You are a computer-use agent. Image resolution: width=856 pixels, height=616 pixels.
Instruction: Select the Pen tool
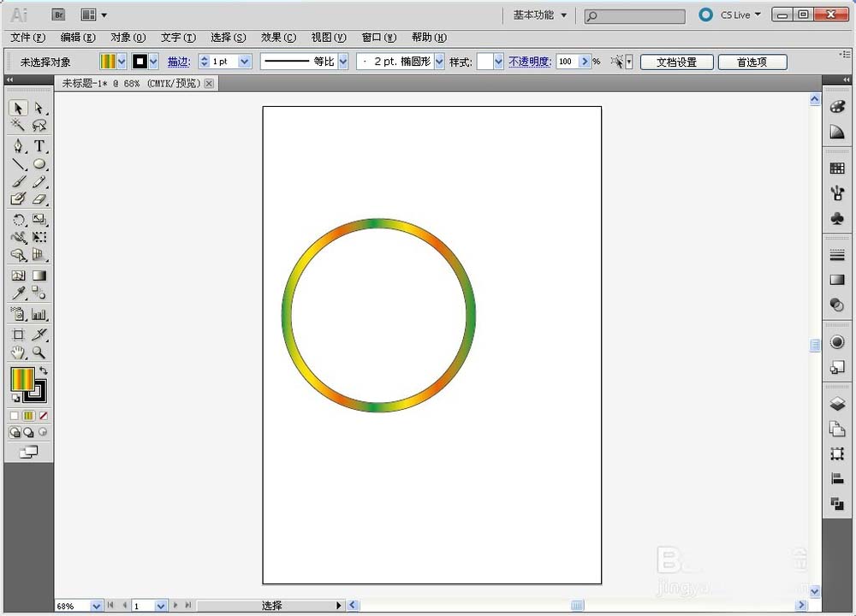pos(18,145)
